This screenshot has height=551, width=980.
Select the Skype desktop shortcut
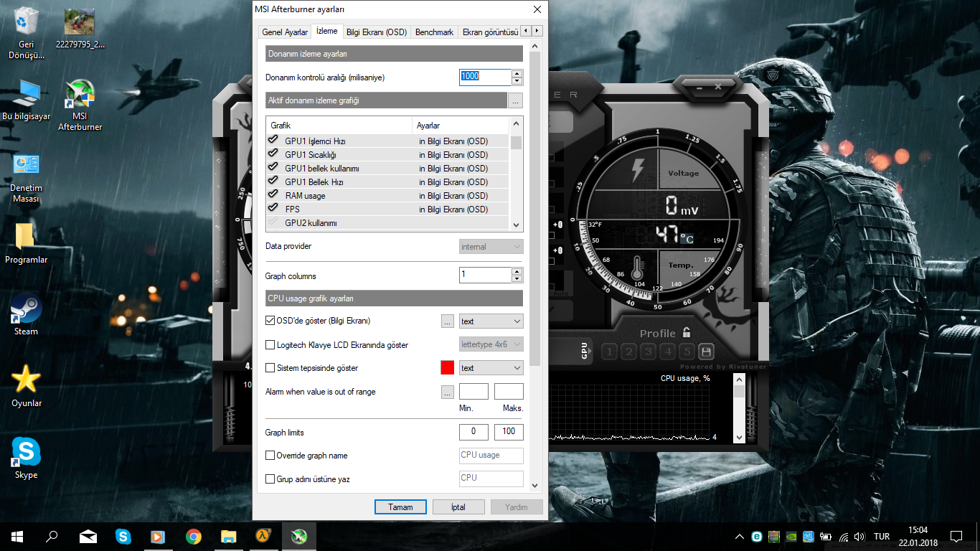pyautogui.click(x=27, y=459)
